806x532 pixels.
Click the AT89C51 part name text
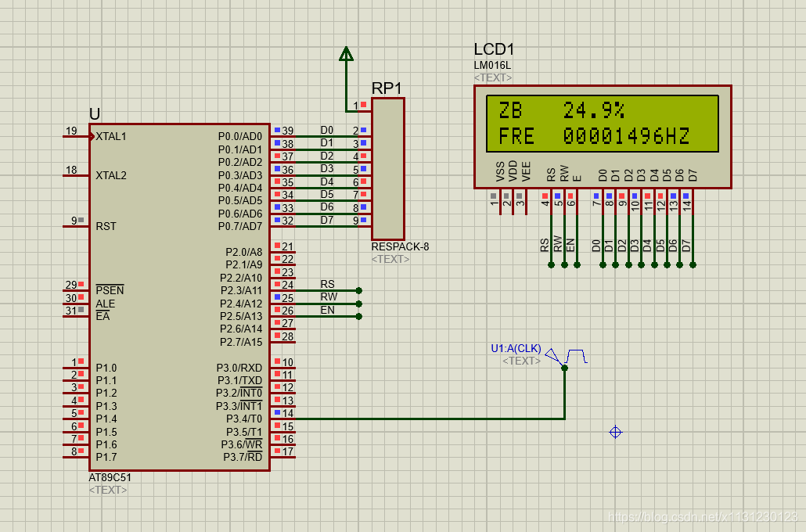point(110,477)
